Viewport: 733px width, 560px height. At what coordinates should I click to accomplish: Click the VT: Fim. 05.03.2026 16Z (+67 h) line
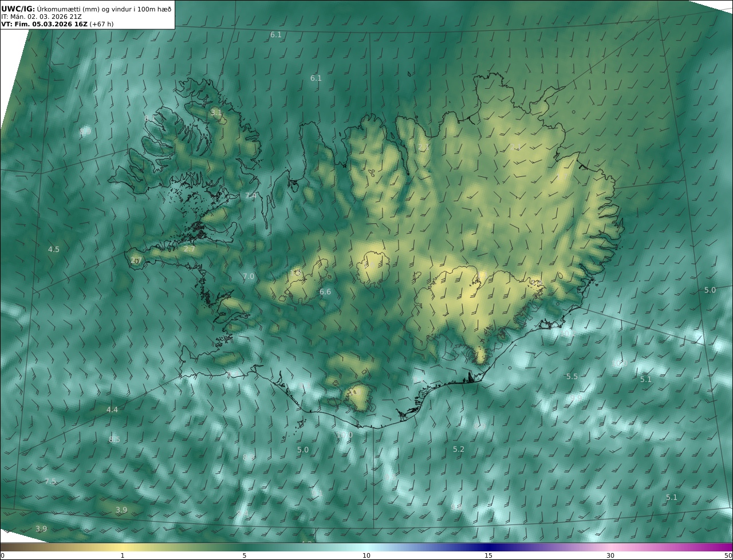pyautogui.click(x=57, y=24)
